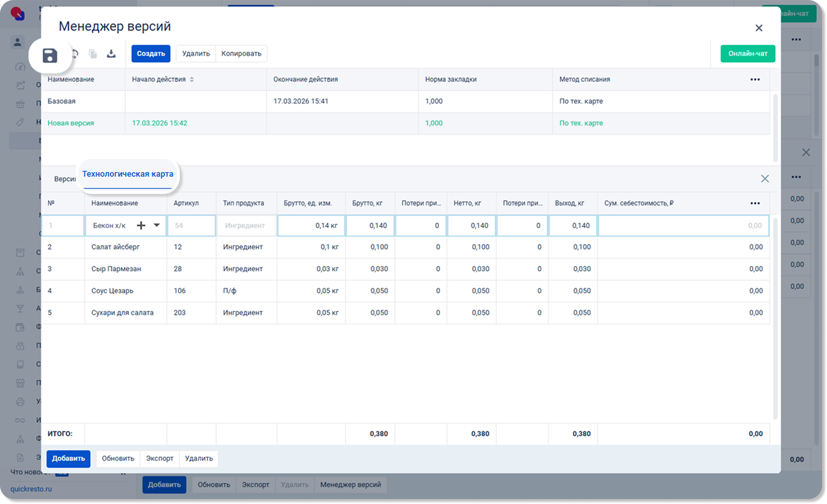Click the refresh arrows icon in toolbar
This screenshot has width=827, height=504.
(75, 54)
